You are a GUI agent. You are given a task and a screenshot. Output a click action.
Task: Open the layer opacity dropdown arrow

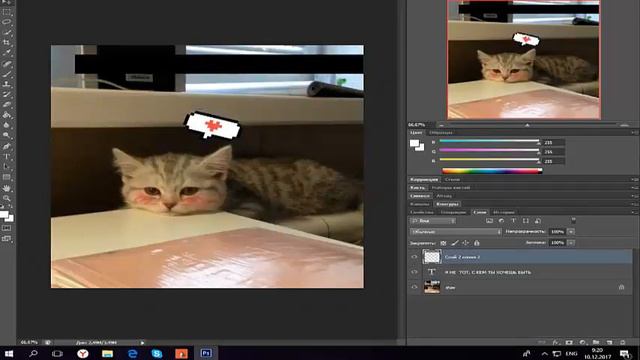571,232
